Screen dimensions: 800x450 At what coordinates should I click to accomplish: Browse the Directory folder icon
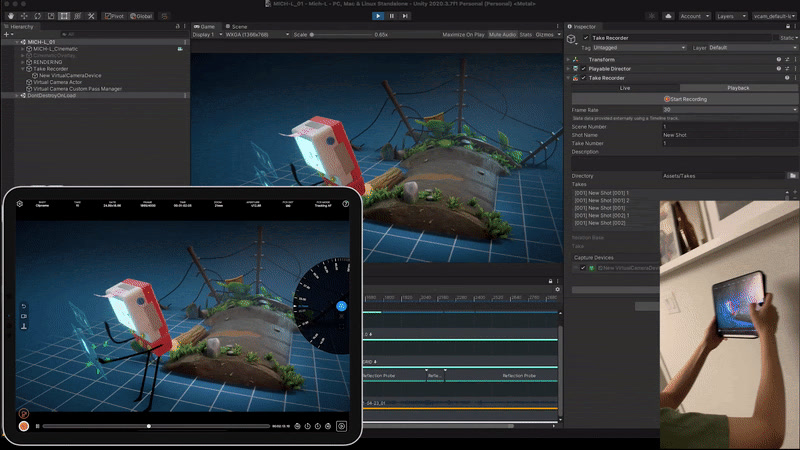tap(792, 176)
